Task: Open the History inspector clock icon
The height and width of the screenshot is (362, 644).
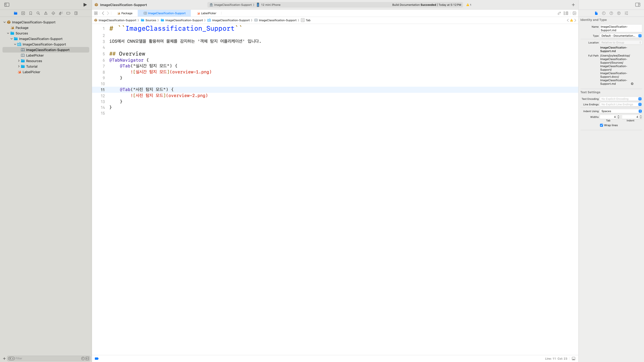Action: pyautogui.click(x=604, y=13)
